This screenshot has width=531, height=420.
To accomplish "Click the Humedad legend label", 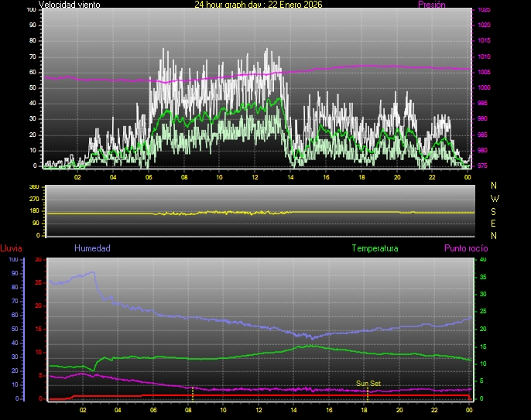I will [x=92, y=248].
